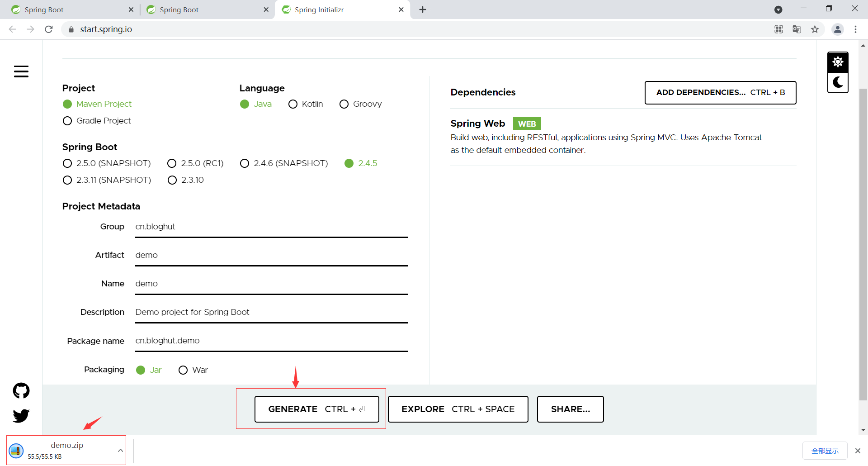Choose Spring Boot 2.3.11 (SNAPSHOT)
Image resolution: width=868 pixels, height=466 pixels.
click(x=107, y=180)
